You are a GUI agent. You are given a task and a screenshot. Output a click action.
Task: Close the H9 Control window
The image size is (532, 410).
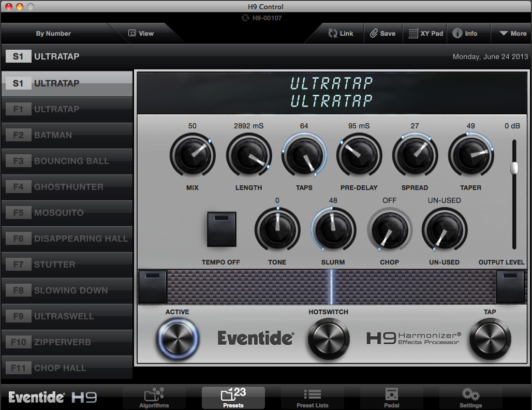pyautogui.click(x=9, y=6)
